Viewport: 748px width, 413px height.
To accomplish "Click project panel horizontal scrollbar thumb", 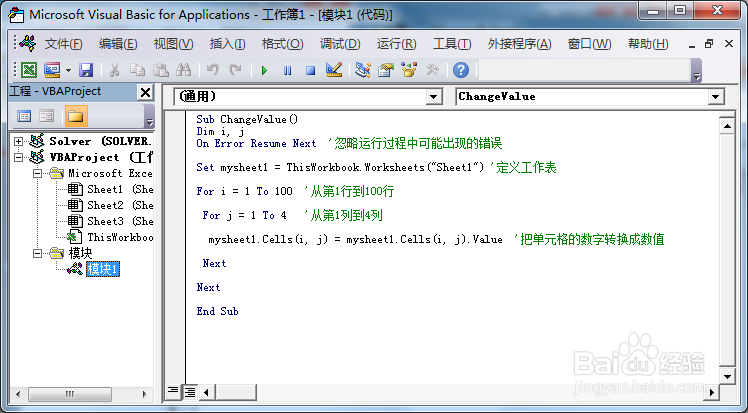I will point(70,394).
